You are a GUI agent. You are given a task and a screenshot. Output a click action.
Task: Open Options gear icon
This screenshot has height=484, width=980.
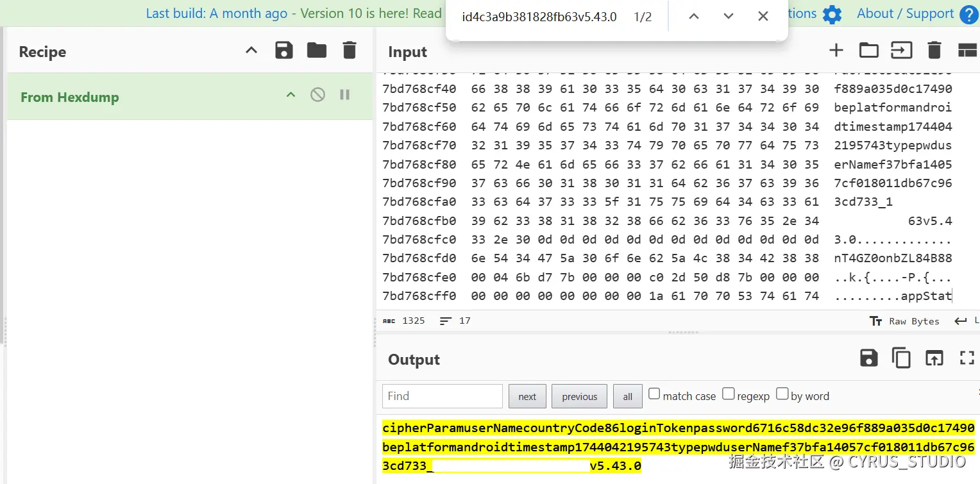pos(832,15)
